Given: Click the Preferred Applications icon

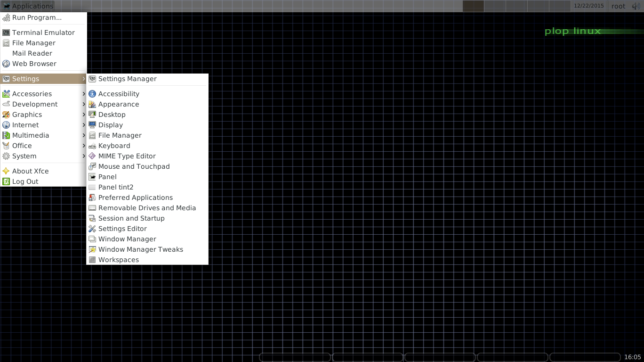Looking at the screenshot, I should pyautogui.click(x=92, y=197).
